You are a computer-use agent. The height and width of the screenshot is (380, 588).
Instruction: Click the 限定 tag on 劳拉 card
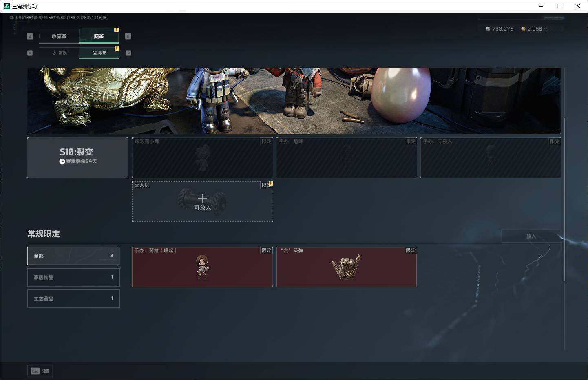[267, 250]
